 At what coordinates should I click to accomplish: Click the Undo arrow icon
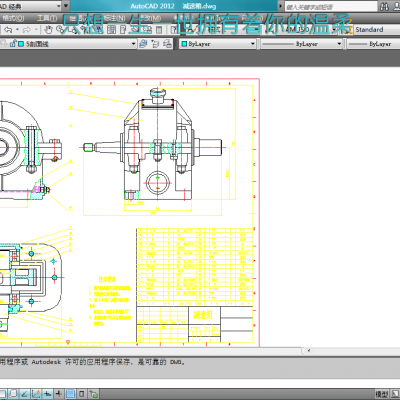pyautogui.click(x=8, y=30)
